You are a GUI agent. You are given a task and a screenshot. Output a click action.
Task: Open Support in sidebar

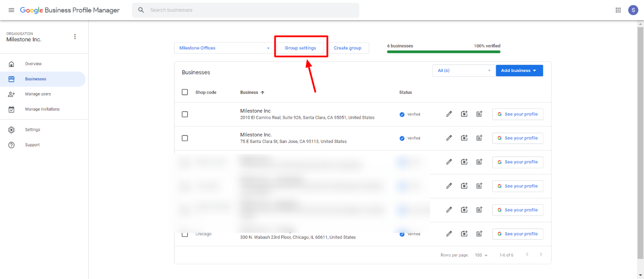pos(42,145)
